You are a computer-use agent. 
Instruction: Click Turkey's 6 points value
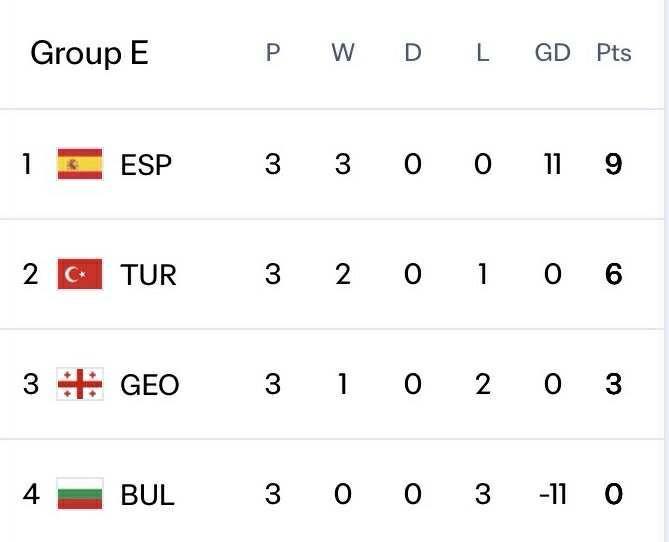pyautogui.click(x=613, y=274)
